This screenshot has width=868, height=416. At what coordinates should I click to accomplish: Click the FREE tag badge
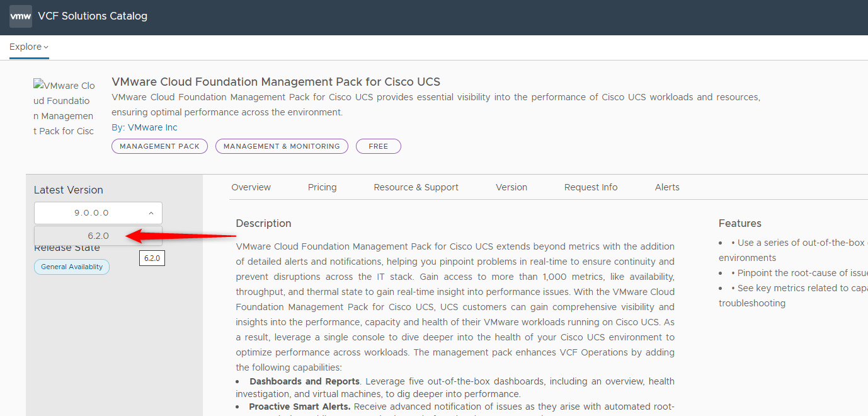[378, 146]
